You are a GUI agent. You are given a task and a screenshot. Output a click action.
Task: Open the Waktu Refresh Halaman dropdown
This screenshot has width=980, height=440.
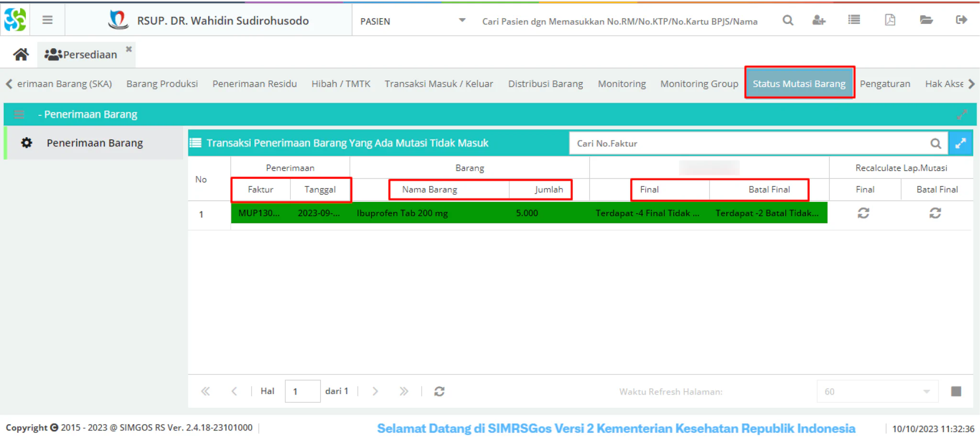[x=878, y=392]
